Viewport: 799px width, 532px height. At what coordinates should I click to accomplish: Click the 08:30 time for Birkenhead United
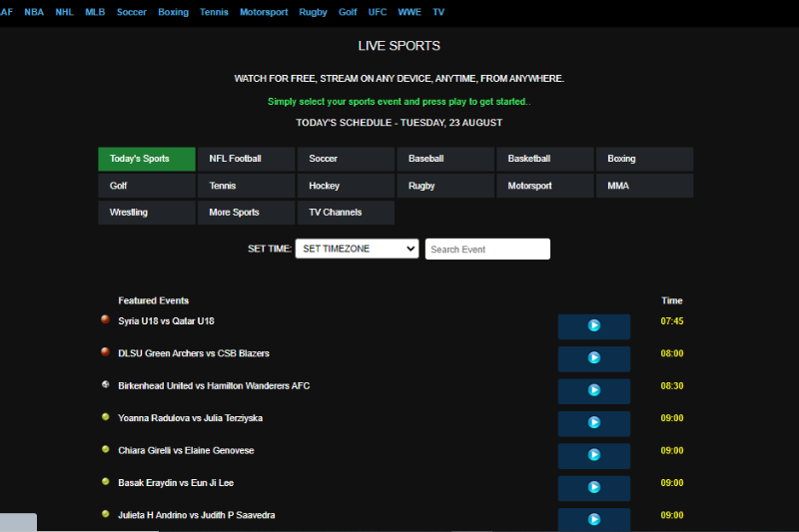pos(672,386)
